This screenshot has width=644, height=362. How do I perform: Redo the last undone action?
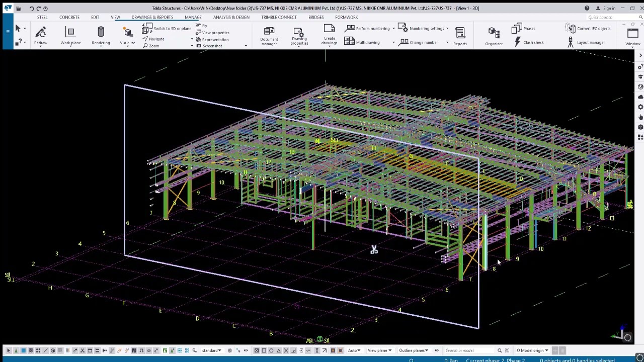pyautogui.click(x=38, y=8)
